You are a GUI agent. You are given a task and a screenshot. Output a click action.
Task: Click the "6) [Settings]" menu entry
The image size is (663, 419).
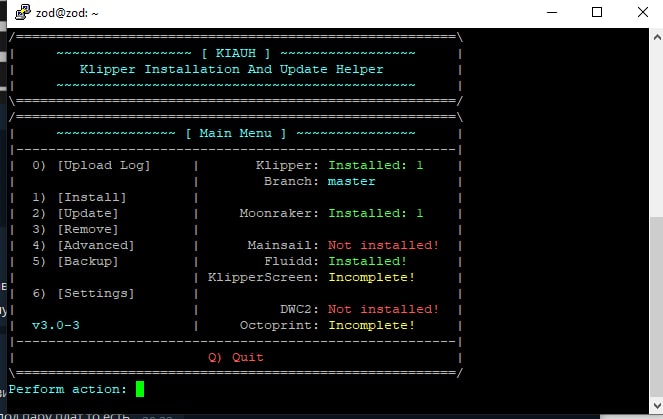pos(83,293)
